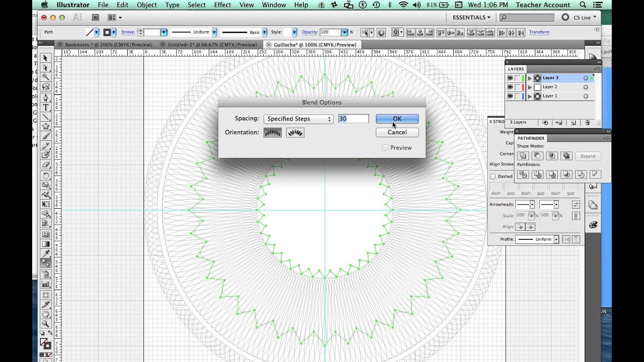Image resolution: width=644 pixels, height=362 pixels.
Task: Open the ESSENTIALS workspace dropdown
Action: [x=471, y=18]
